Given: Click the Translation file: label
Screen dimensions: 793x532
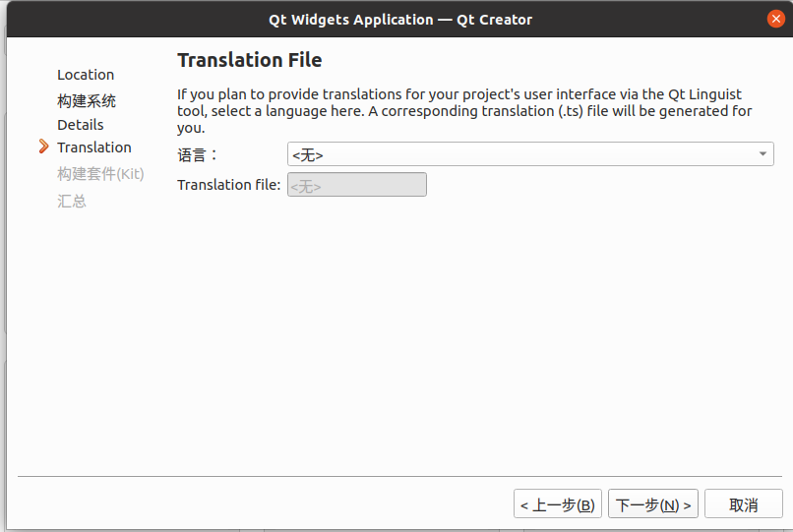Looking at the screenshot, I should pos(228,185).
